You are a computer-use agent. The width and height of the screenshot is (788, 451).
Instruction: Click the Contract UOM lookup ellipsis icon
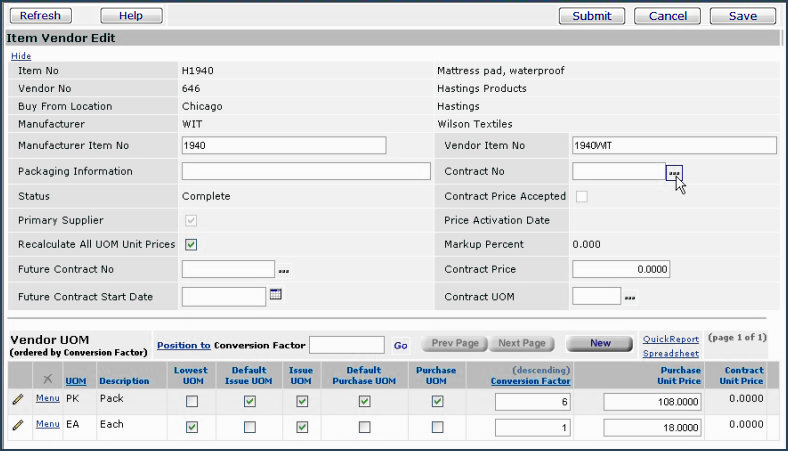[x=629, y=297]
